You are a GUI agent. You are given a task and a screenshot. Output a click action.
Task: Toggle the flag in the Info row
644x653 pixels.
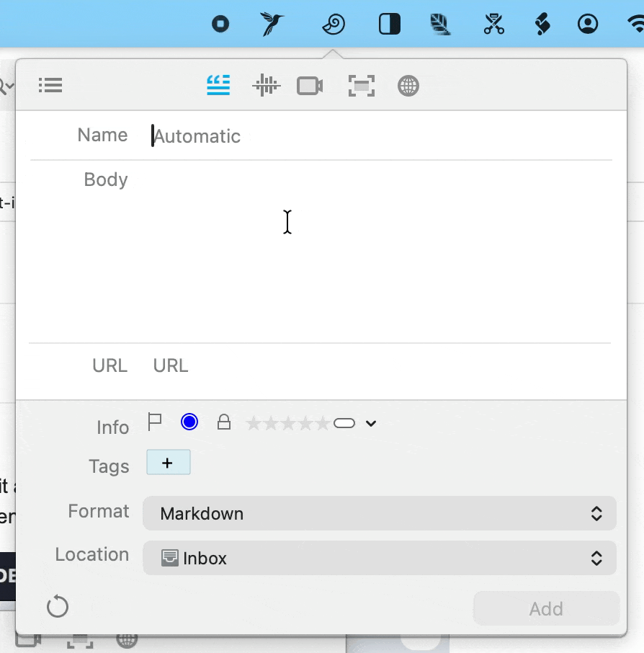point(155,422)
